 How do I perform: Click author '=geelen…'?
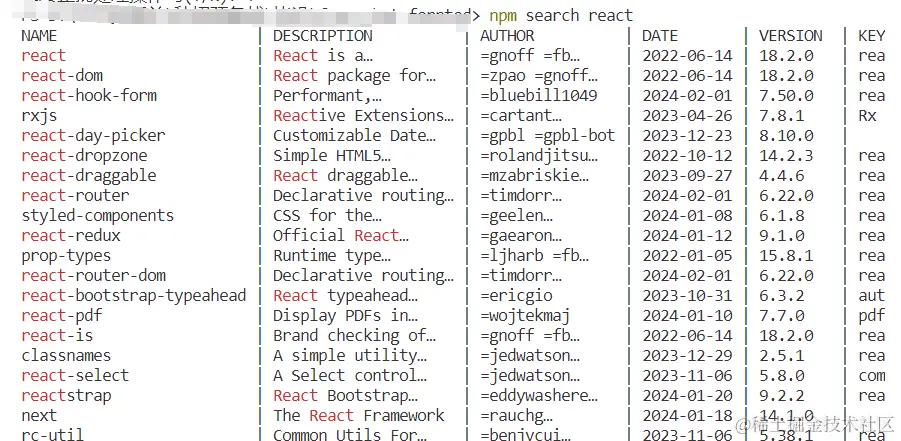click(517, 216)
